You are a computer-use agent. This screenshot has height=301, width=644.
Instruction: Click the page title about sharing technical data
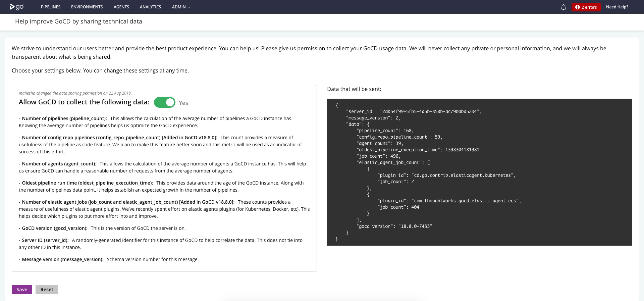78,21
